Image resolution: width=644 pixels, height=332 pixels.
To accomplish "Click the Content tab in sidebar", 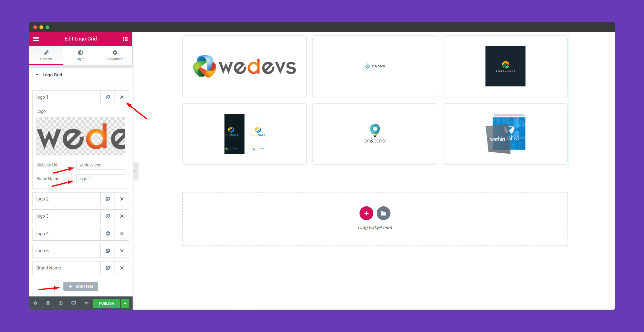I will click(46, 55).
